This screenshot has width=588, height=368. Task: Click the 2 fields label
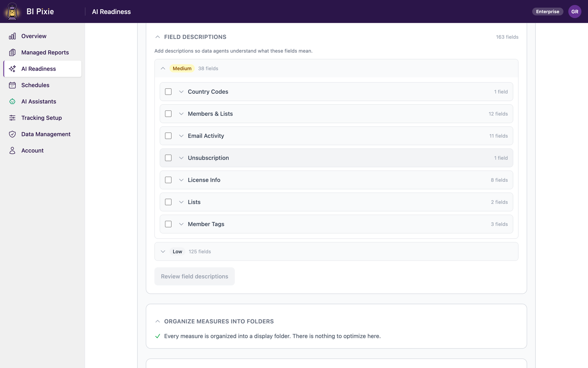pyautogui.click(x=499, y=202)
